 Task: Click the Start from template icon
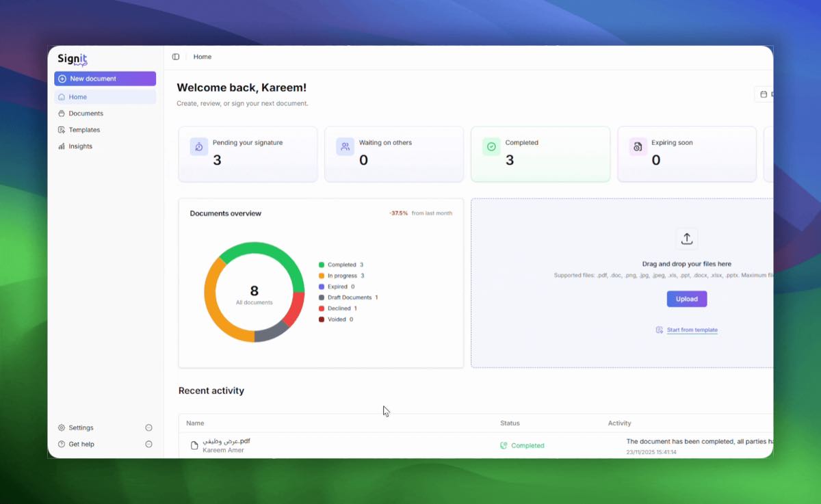[x=660, y=330]
